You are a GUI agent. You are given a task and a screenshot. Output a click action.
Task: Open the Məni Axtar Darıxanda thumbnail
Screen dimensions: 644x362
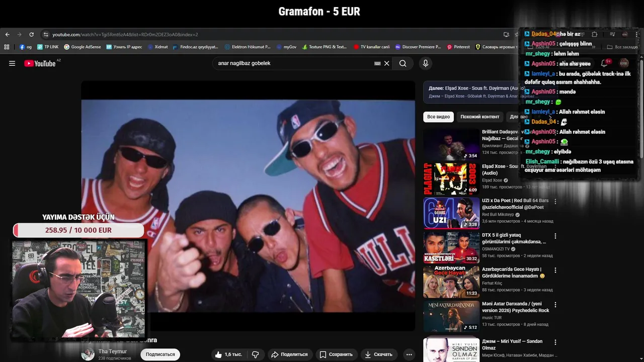[451, 316]
